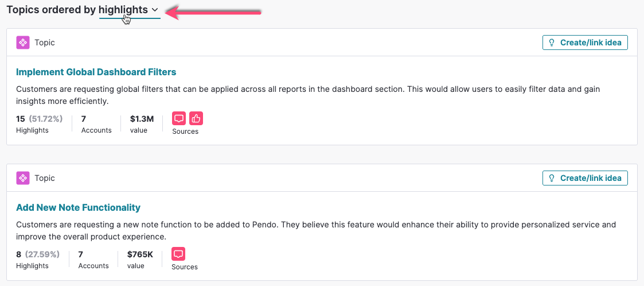Viewport: 644px width, 286px height.
Task: Open the "highlights" sort order dropdown
Action: tap(129, 10)
